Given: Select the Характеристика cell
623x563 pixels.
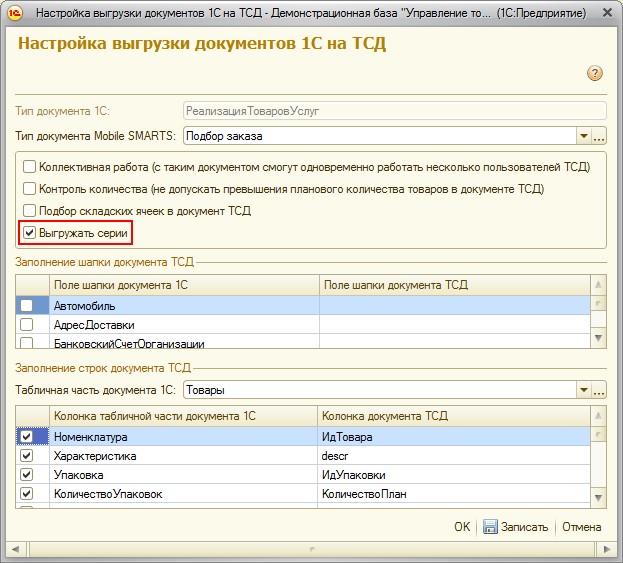Looking at the screenshot, I should (x=183, y=456).
